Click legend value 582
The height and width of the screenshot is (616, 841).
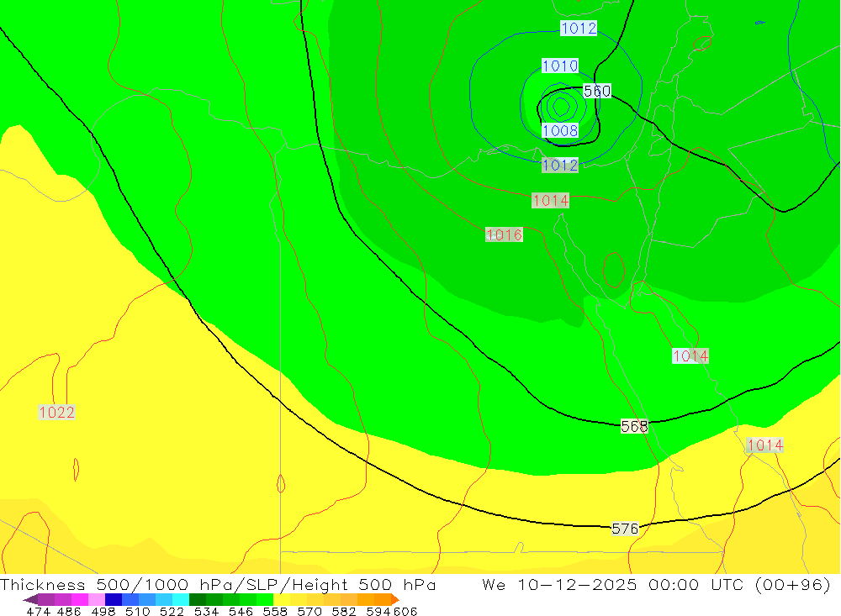(344, 611)
